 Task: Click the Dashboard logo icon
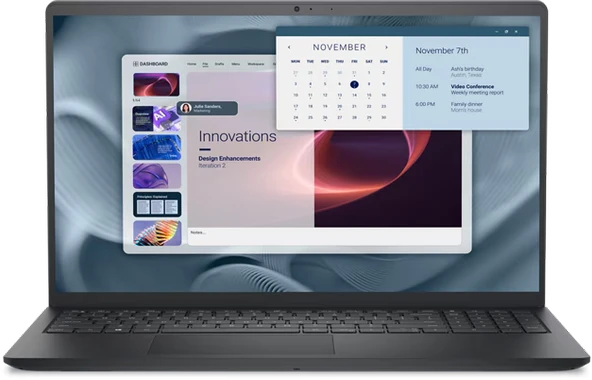(136, 64)
